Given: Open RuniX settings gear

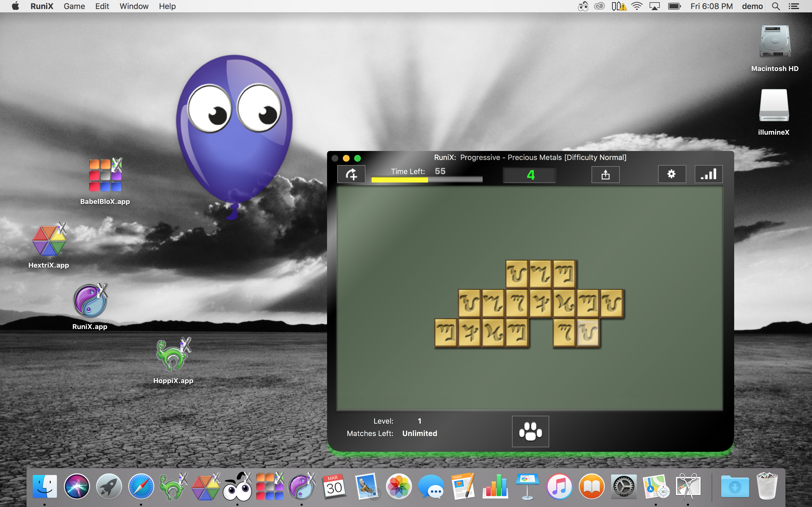Looking at the screenshot, I should [672, 174].
